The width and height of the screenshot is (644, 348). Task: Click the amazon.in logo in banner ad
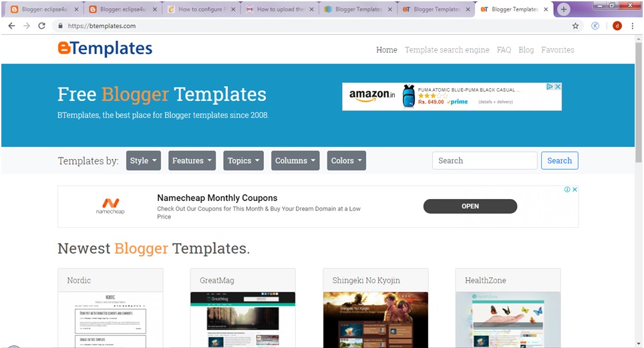(x=372, y=96)
